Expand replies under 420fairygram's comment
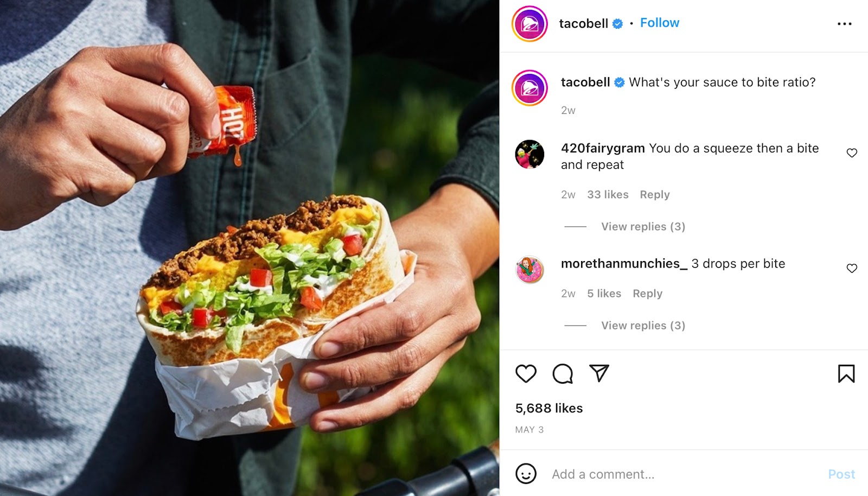This screenshot has width=868, height=496. [x=643, y=226]
